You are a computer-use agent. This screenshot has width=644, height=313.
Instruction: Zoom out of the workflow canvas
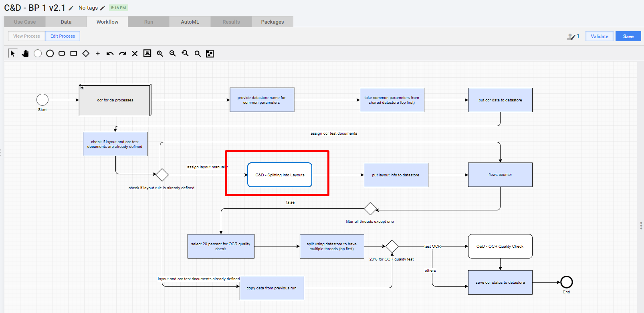[173, 53]
